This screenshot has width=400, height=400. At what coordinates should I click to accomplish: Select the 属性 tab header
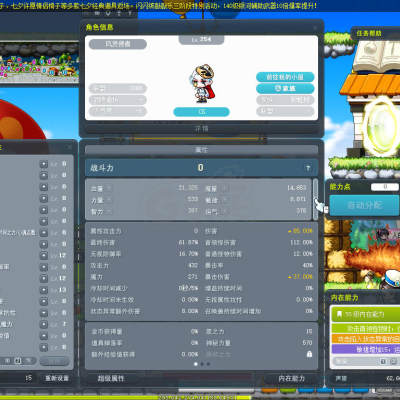coord(201,150)
